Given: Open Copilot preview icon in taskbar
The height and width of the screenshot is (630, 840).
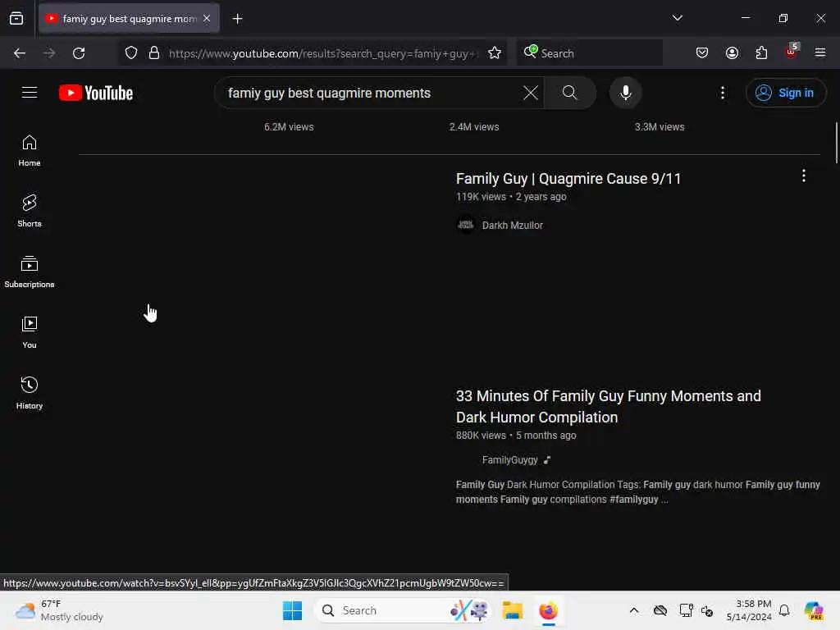Looking at the screenshot, I should coord(813,610).
